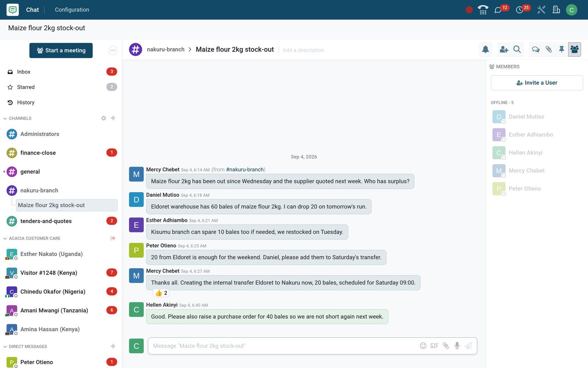Open the debug tools wrench icon

[541, 10]
